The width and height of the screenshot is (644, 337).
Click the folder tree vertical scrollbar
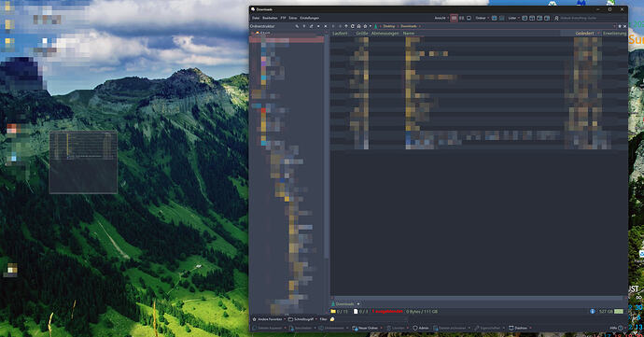tap(327, 147)
